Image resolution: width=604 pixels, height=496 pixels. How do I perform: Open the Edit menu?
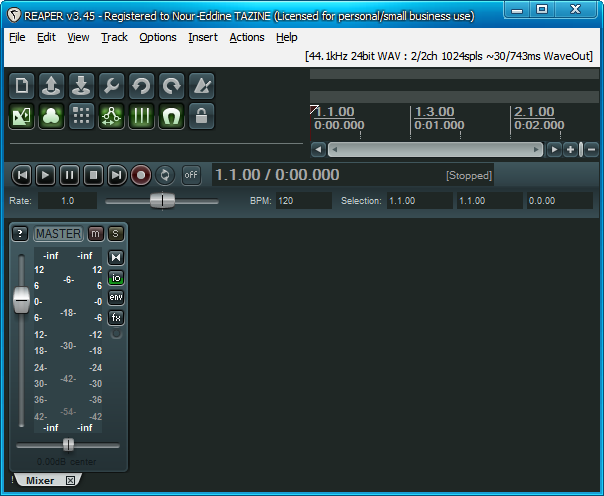coord(46,37)
